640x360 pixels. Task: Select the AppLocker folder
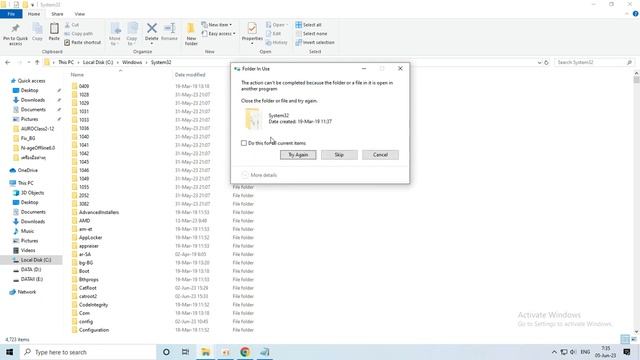tap(90, 238)
